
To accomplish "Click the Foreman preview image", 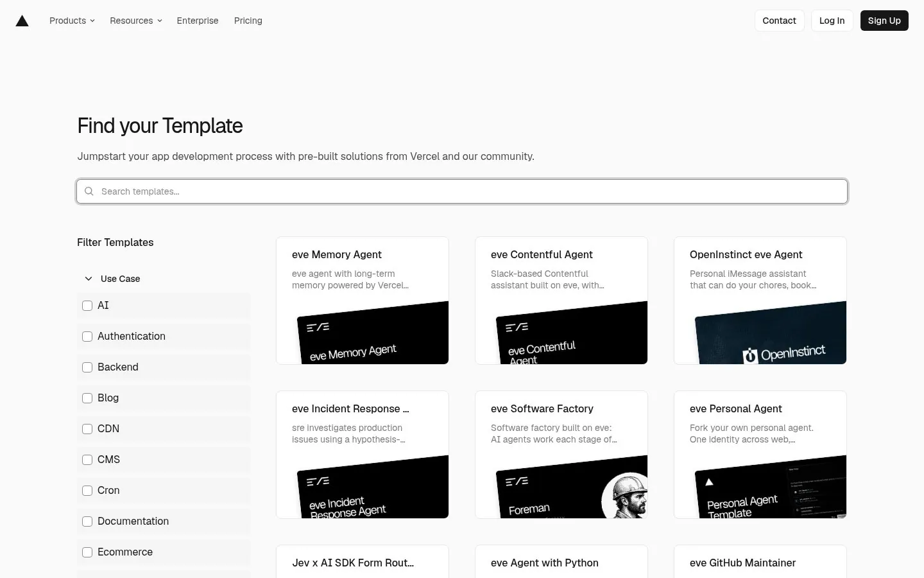I will (572, 487).
